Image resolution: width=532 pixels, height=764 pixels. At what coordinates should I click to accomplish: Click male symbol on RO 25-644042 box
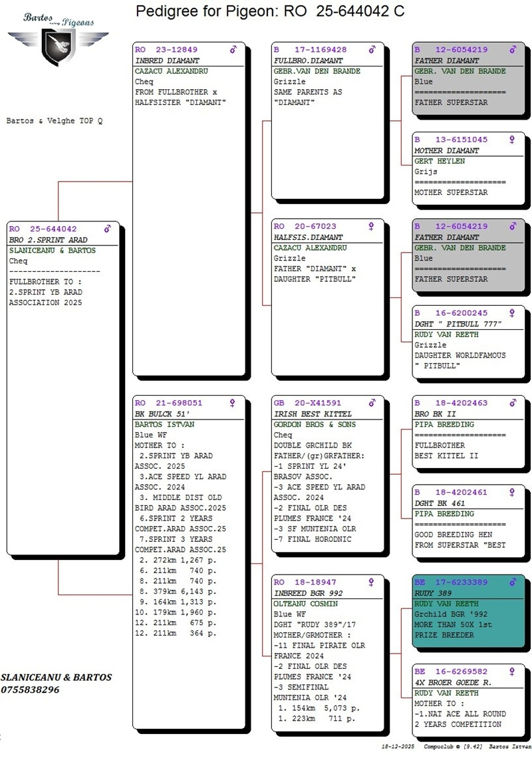[108, 229]
